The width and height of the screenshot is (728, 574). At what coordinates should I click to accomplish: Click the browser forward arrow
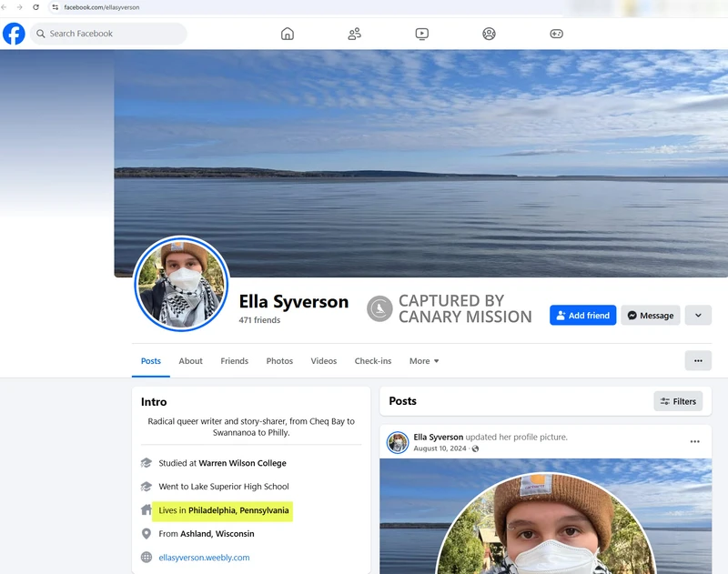tap(19, 7)
